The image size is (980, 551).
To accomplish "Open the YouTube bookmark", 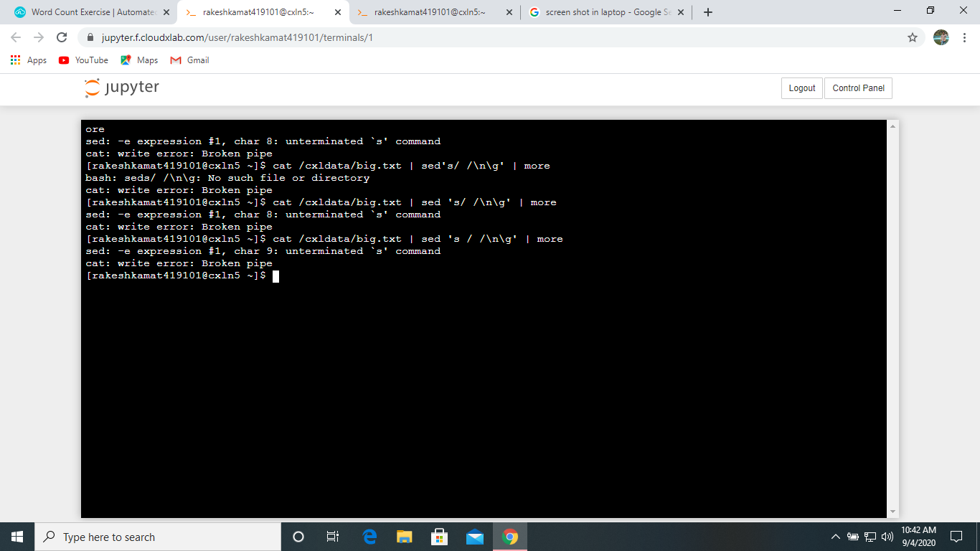I will click(x=83, y=60).
